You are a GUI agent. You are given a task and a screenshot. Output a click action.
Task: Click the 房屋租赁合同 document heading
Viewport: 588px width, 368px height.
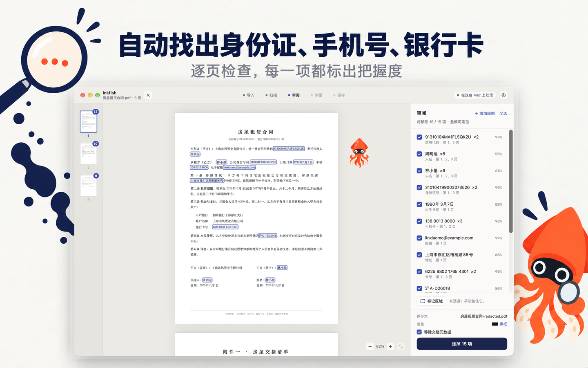click(x=256, y=132)
